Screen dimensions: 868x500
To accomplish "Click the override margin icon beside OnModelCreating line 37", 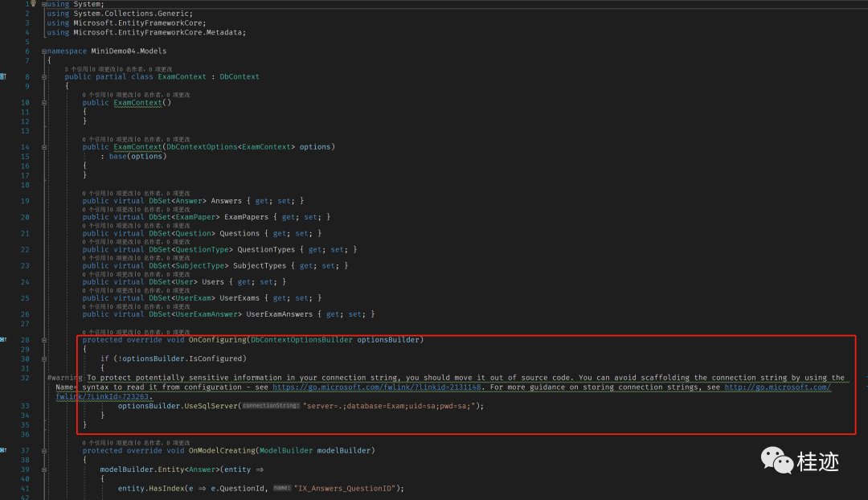I will point(3,450).
